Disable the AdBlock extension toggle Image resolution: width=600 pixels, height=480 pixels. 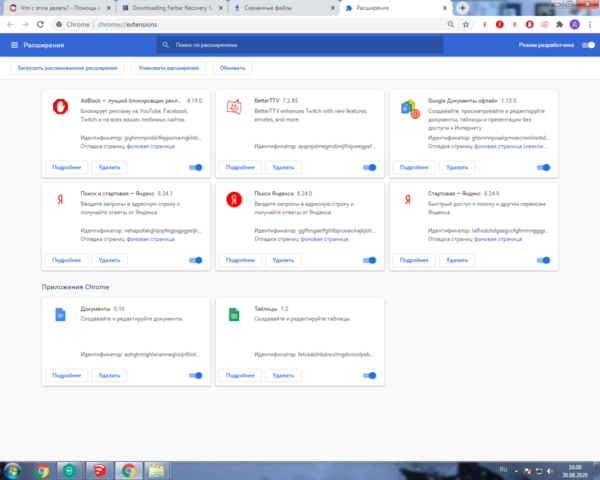[196, 167]
